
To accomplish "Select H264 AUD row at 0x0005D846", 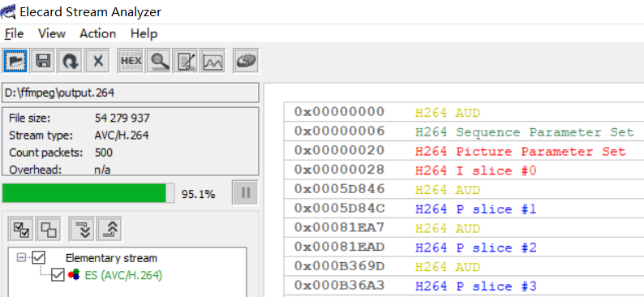I will click(464, 190).
